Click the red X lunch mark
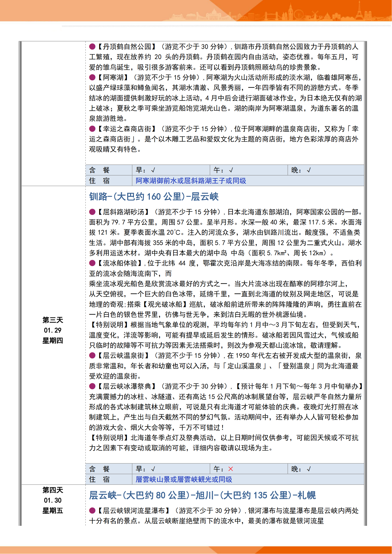This screenshot has width=392, height=554. pyautogui.click(x=231, y=469)
